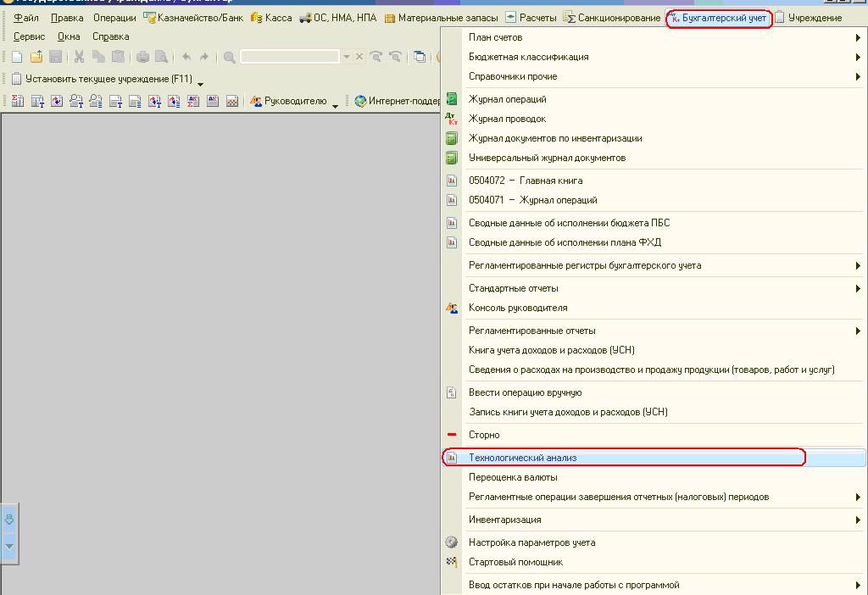Click the ДК Sigma report icon
This screenshot has height=595, width=868.
click(x=193, y=102)
